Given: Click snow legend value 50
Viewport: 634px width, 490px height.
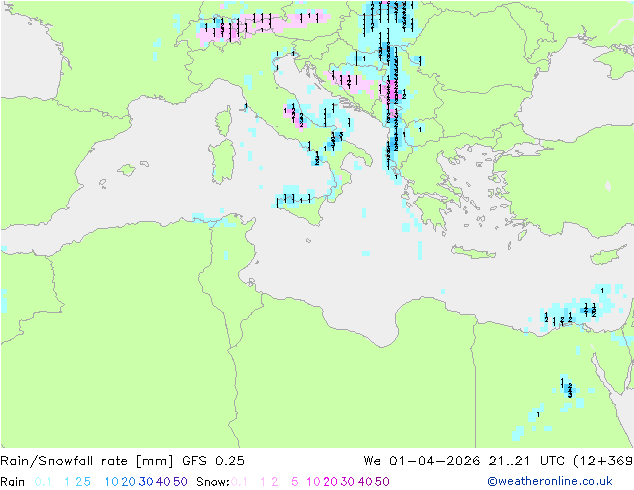Looking at the screenshot, I should [382, 482].
